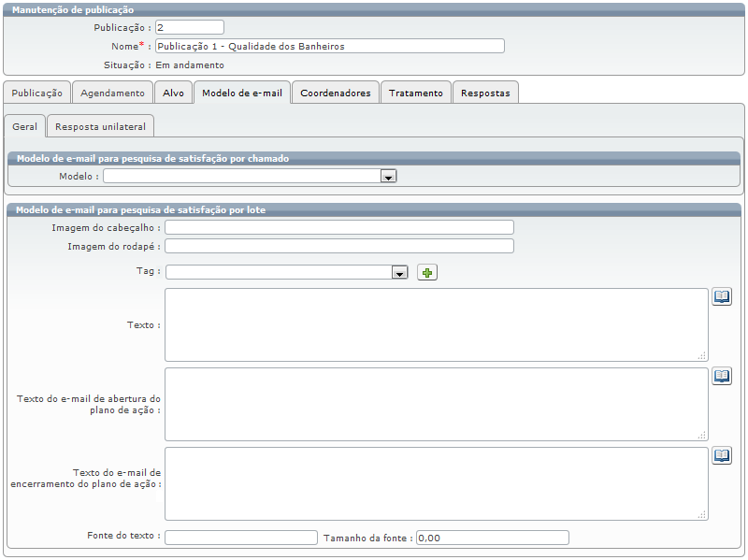Image resolution: width=748 pixels, height=560 pixels.
Task: Click inside the Texto text area
Action: pos(436,324)
